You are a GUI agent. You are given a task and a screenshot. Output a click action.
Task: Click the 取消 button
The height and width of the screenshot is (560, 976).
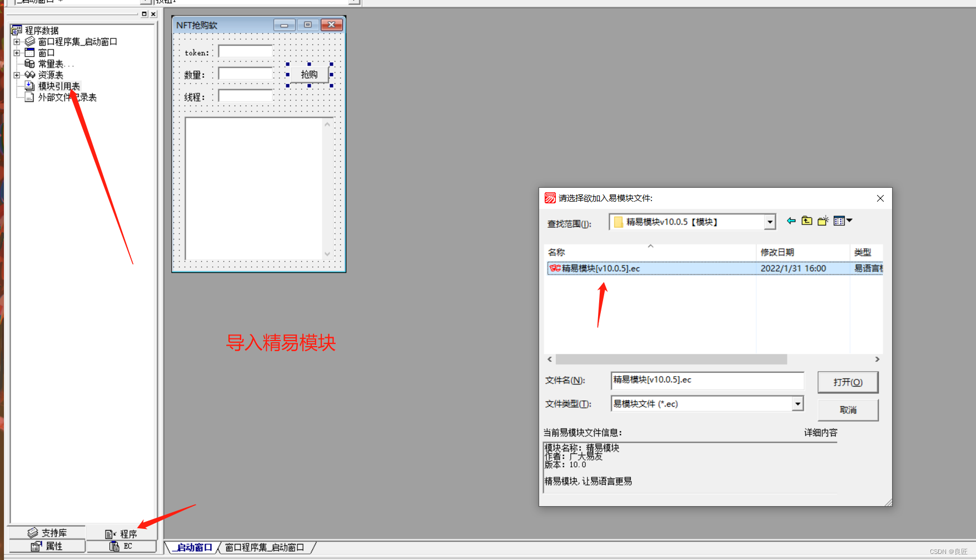click(848, 410)
